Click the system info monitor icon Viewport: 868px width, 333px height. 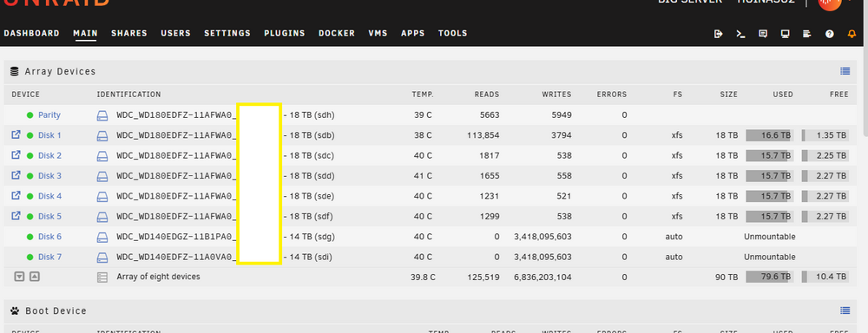click(x=785, y=34)
